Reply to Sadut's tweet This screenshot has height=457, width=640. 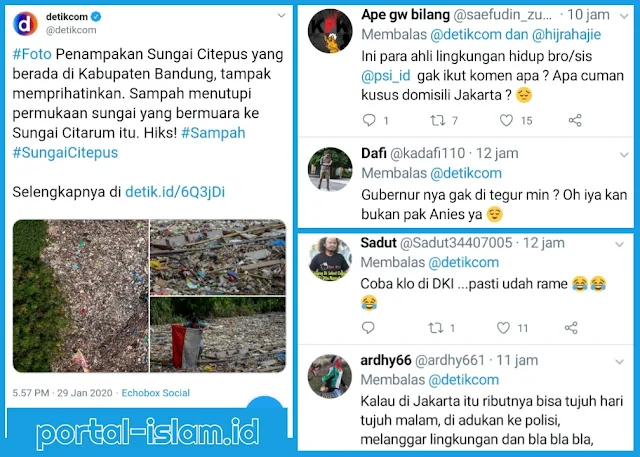368,328
